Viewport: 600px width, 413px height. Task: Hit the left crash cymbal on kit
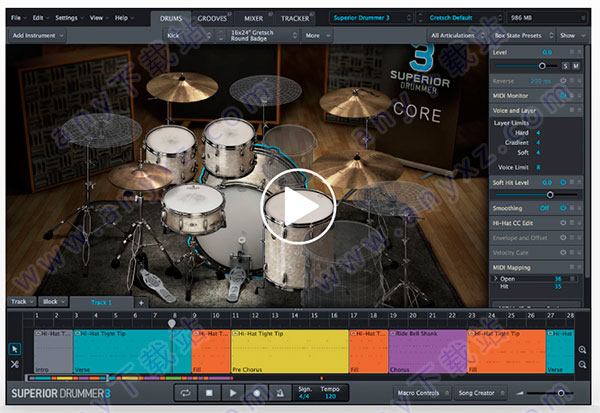click(182, 87)
